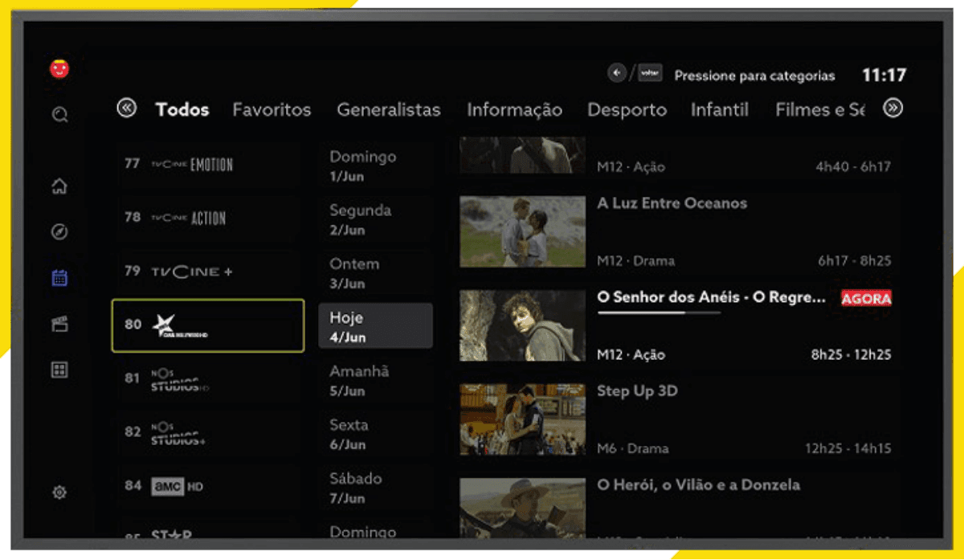The image size is (964, 560).
Task: Open O Herói, o Vilão thumbnail
Action: [522, 509]
